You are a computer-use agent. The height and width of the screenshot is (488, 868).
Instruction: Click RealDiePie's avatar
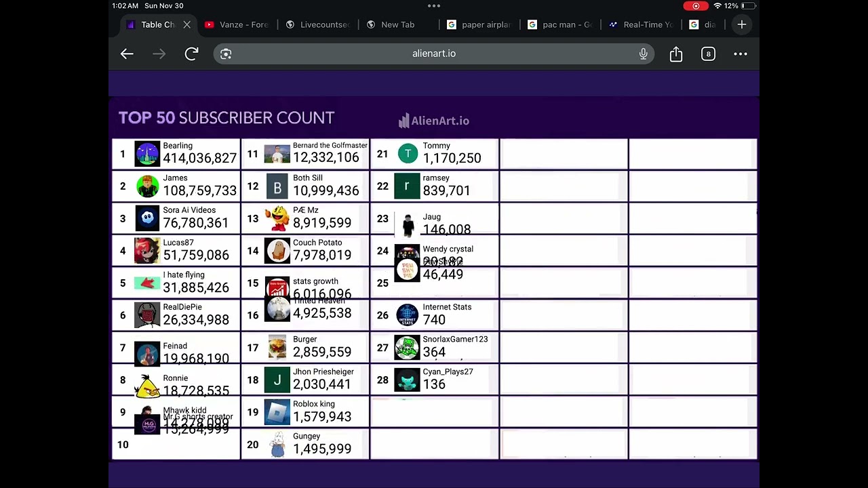tap(147, 315)
